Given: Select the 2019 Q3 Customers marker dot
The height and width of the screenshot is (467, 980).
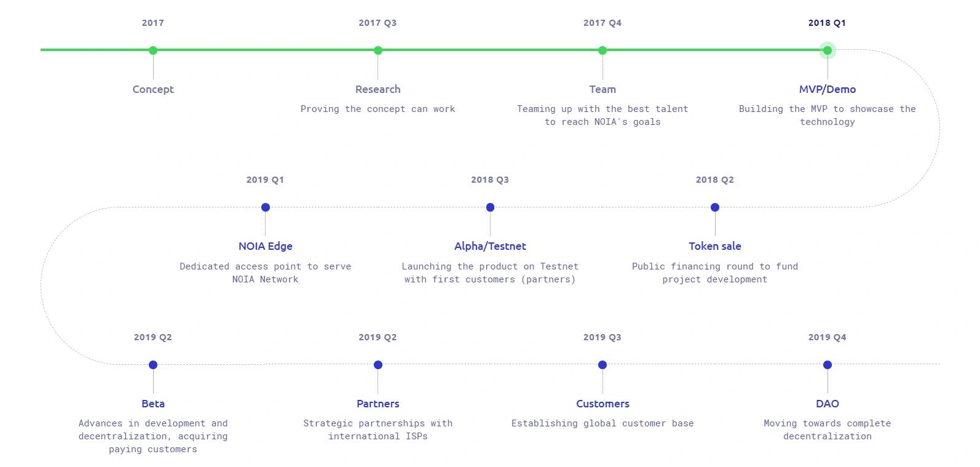Looking at the screenshot, I should pyautogui.click(x=603, y=365).
